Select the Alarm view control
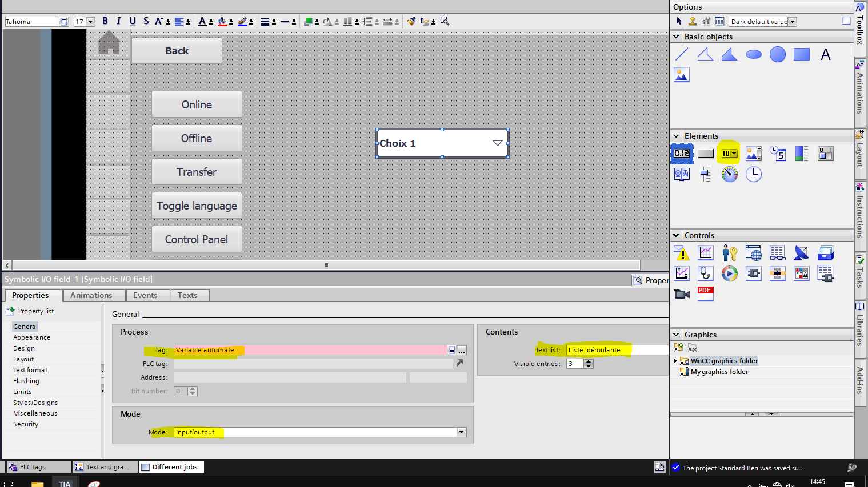868x487 pixels. [x=682, y=253]
